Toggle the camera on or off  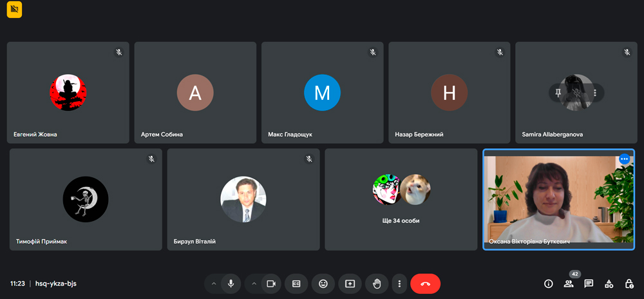pyautogui.click(x=271, y=284)
